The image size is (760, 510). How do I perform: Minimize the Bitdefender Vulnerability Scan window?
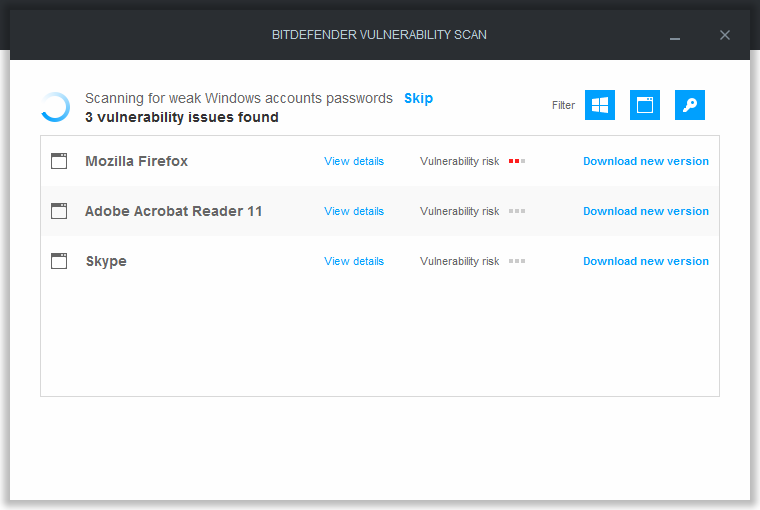pos(675,37)
